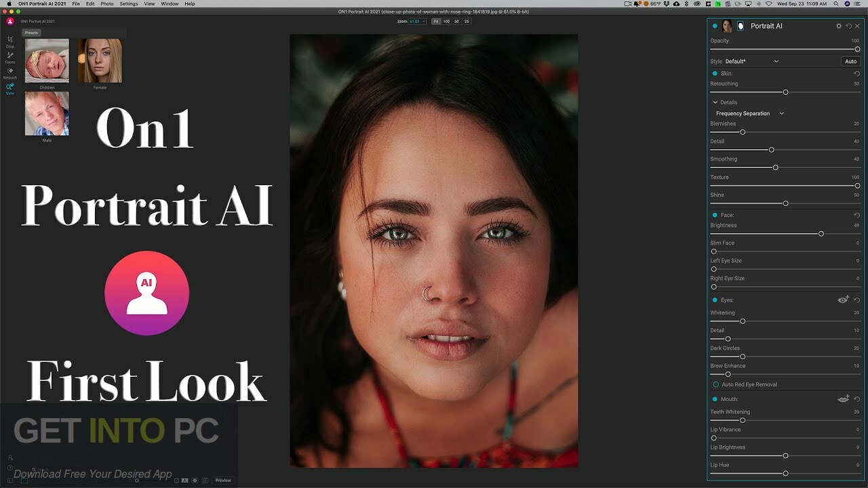The width and height of the screenshot is (868, 488).
Task: Open the Portrait AI mask thumbnail
Action: [x=741, y=26]
